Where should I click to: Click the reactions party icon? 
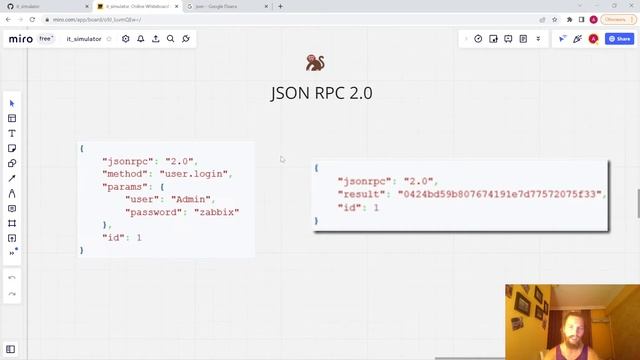pyautogui.click(x=577, y=39)
